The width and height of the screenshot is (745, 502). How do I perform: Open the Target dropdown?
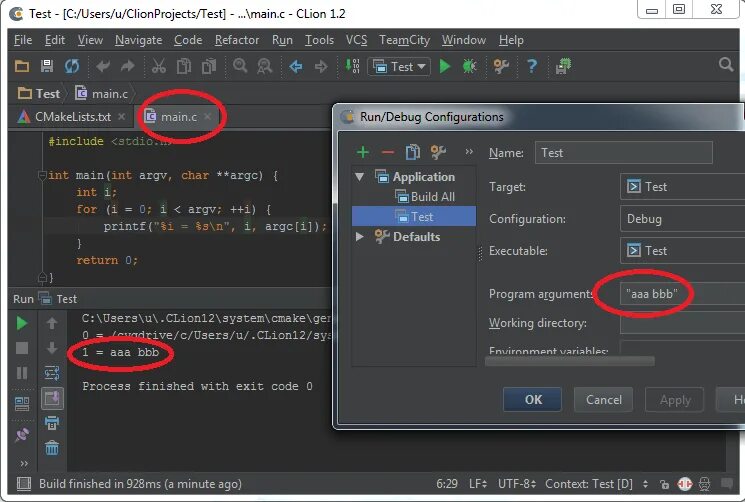[x=682, y=187]
